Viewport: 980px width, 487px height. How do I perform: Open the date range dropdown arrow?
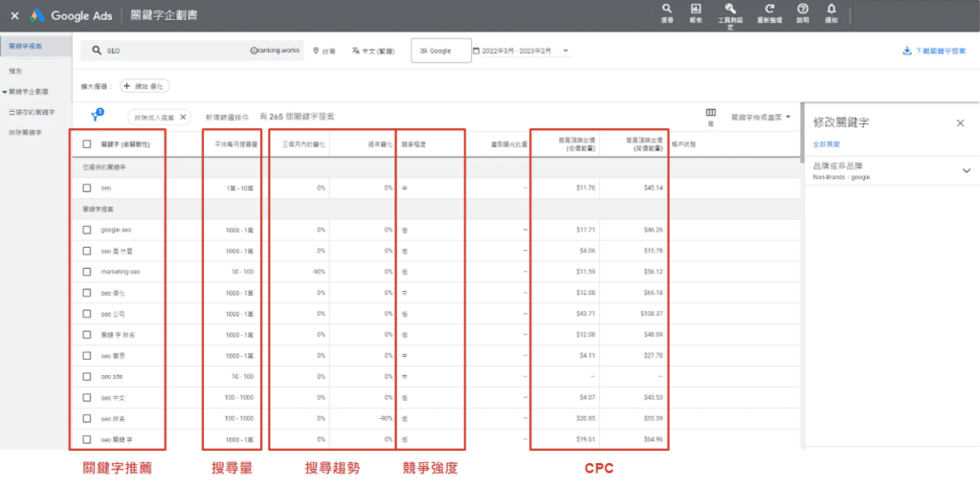click(x=565, y=52)
